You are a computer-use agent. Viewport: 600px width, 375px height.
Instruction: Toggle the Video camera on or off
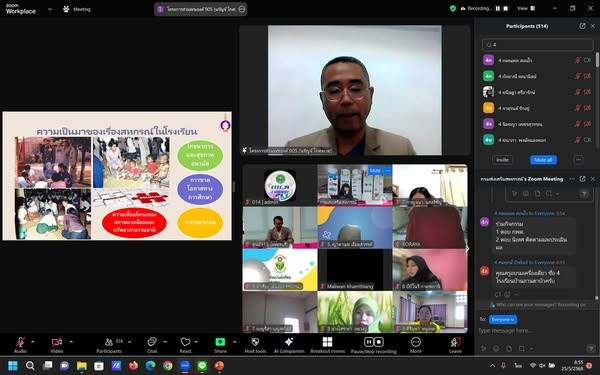[x=57, y=342]
